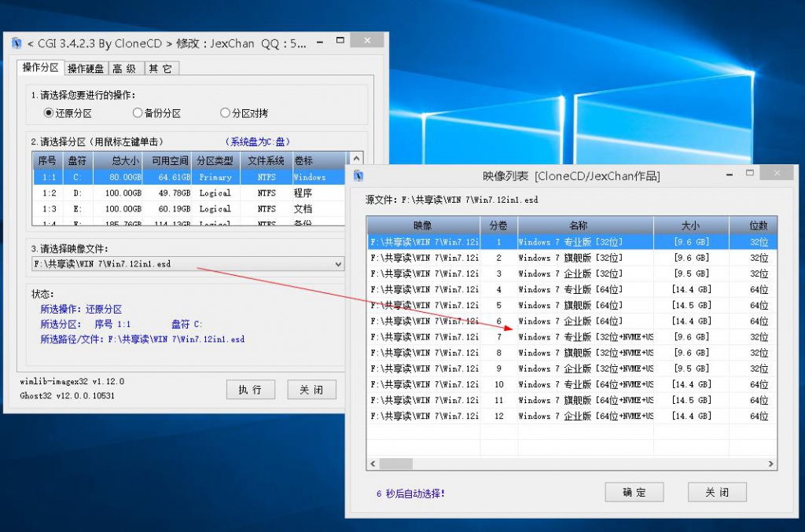Click the 系统盘为C:盘 note text
Screen dimensions: 805x532
(x=257, y=141)
